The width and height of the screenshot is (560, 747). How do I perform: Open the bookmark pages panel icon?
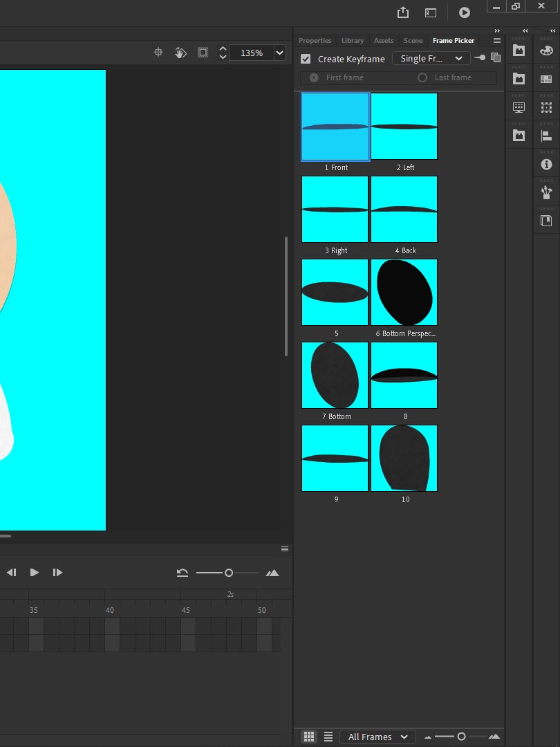(546, 221)
